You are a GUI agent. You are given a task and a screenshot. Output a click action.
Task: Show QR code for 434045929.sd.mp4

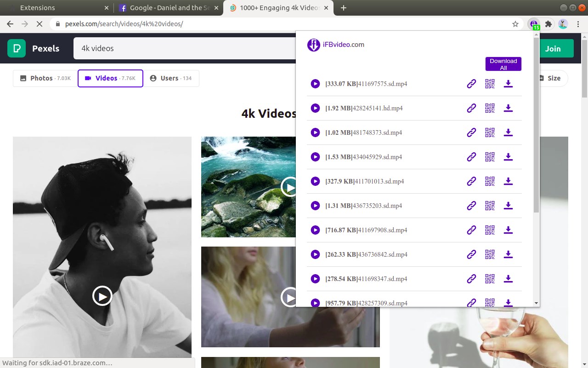490,157
